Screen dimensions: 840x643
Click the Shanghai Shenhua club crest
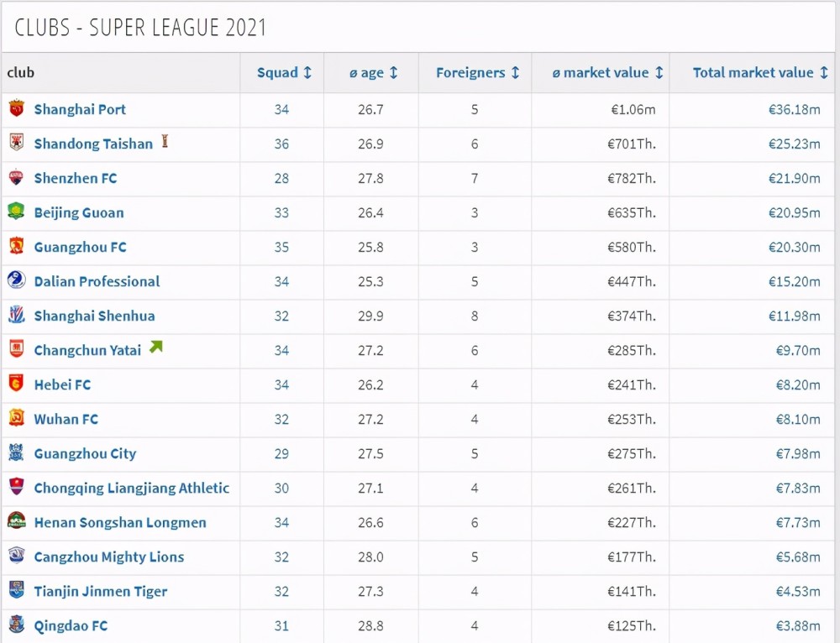17,315
